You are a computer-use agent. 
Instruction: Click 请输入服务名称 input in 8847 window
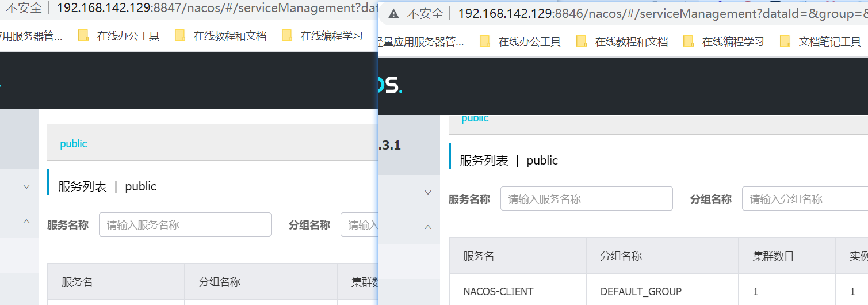tap(185, 224)
